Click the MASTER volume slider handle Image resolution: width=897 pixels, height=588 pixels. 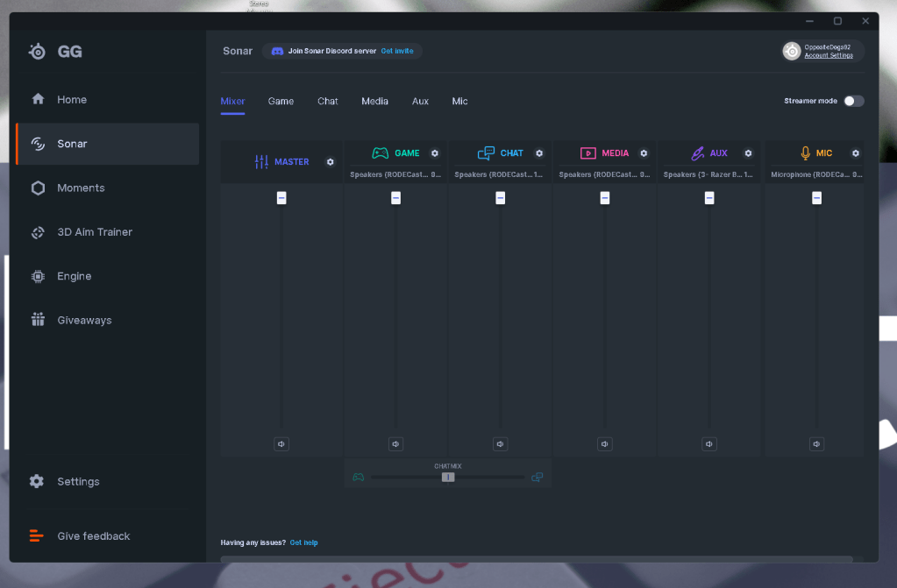pos(281,198)
